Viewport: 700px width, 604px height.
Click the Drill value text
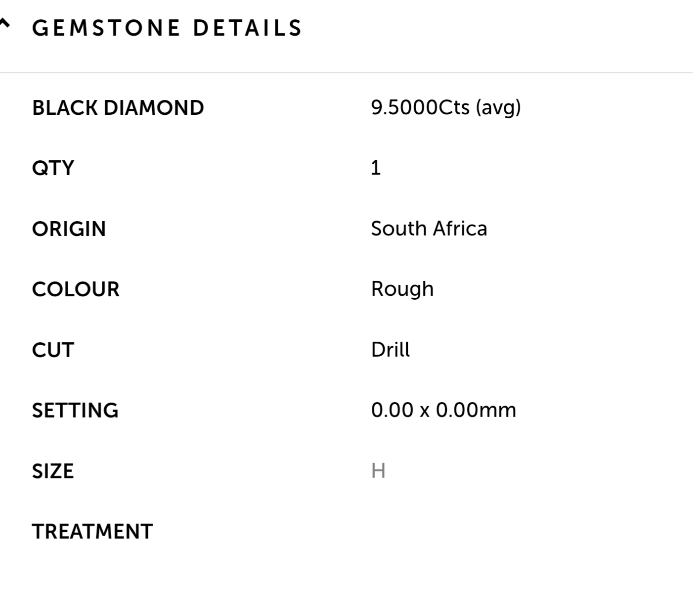click(x=390, y=350)
